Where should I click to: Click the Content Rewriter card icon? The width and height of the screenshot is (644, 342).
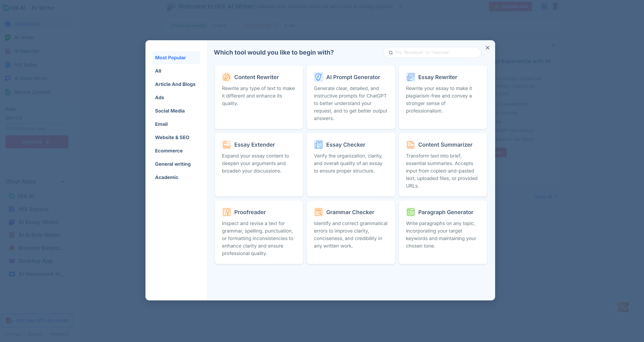pyautogui.click(x=226, y=77)
